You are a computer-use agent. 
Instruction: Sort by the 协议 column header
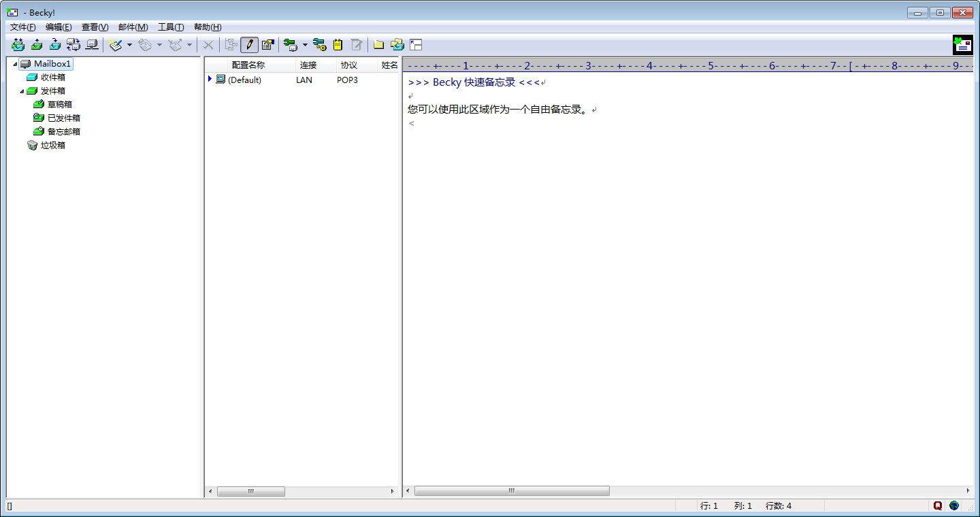[356, 65]
